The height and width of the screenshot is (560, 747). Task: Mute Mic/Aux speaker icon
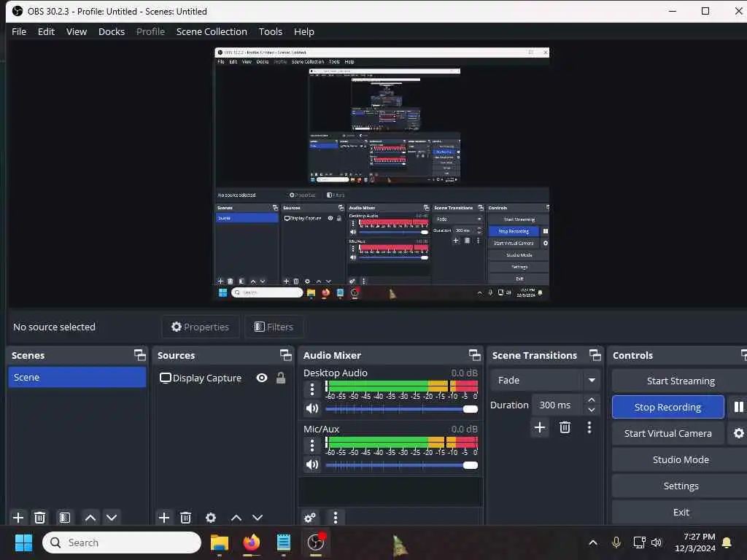point(312,464)
